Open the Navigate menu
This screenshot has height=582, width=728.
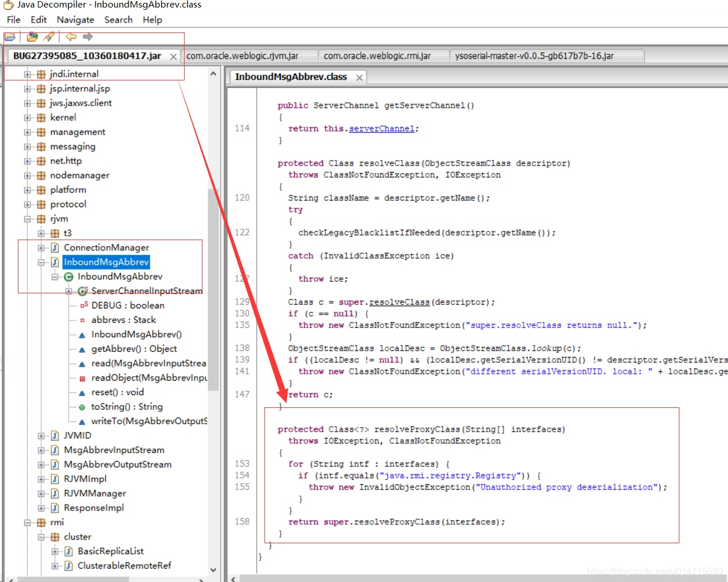pos(75,20)
